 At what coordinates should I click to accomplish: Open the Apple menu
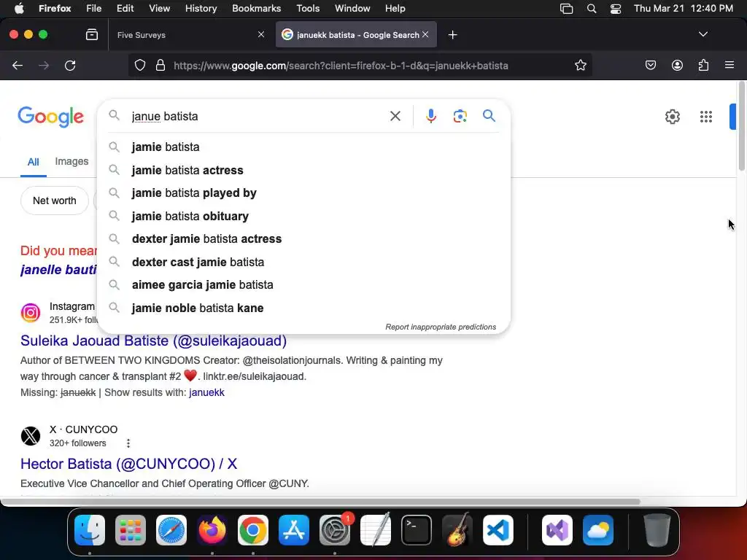pyautogui.click(x=19, y=8)
